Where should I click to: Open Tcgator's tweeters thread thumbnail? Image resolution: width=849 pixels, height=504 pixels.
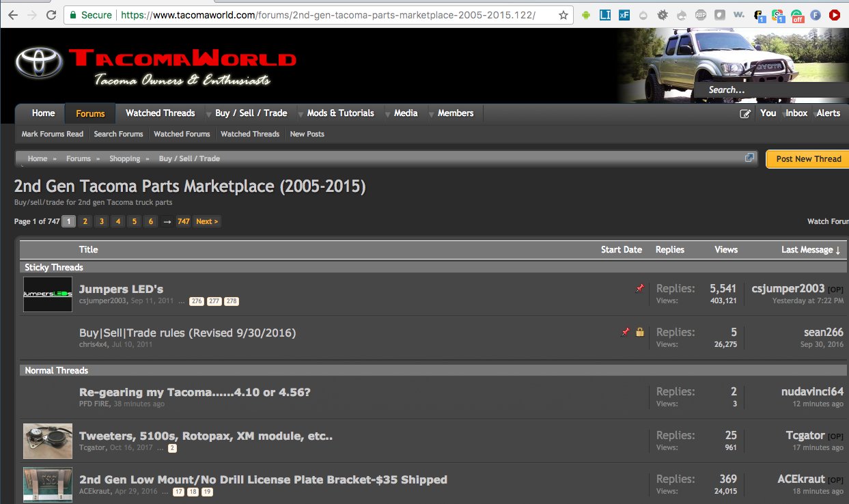tap(48, 440)
